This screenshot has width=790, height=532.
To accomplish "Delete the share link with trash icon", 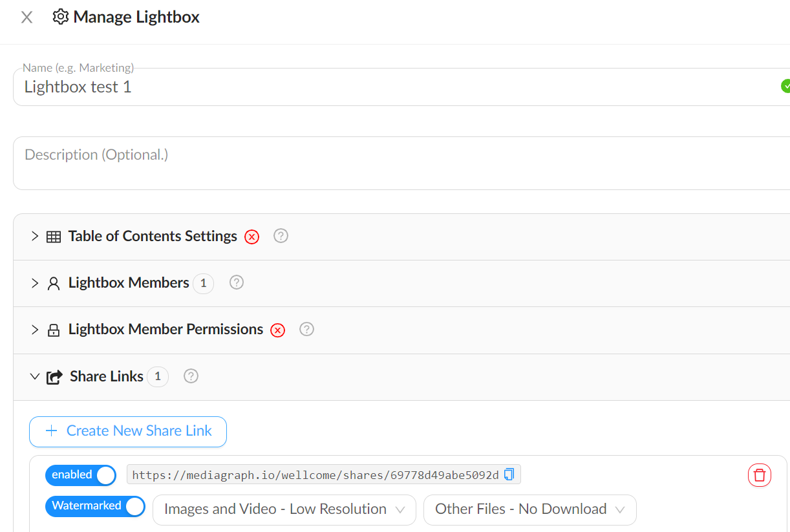I will tap(759, 476).
